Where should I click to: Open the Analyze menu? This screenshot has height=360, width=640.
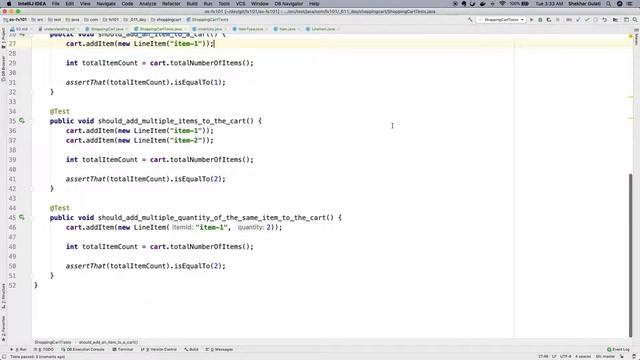coord(148,4)
